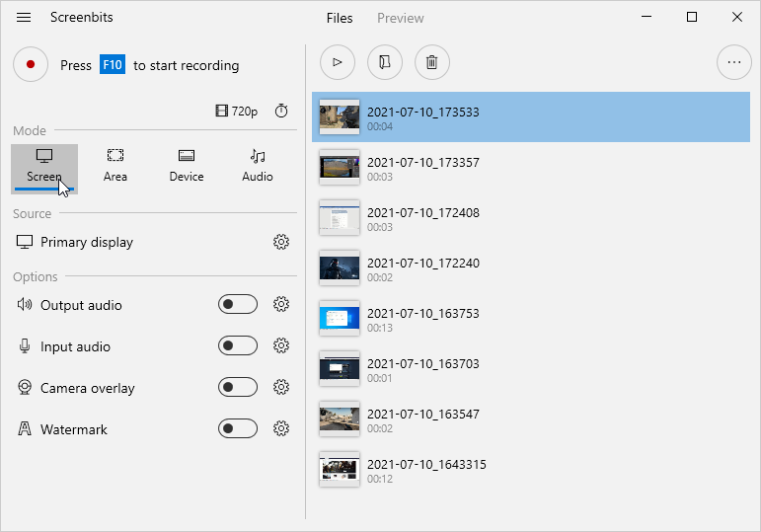
Task: Toggle Input audio switch
Action: tap(238, 345)
